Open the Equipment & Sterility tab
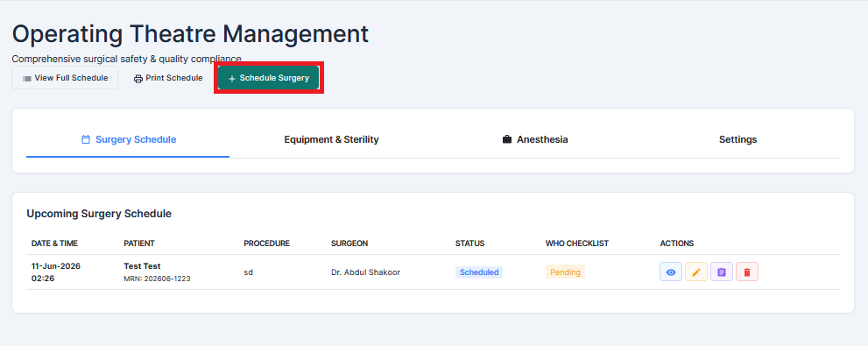This screenshot has width=868, height=346. (331, 139)
